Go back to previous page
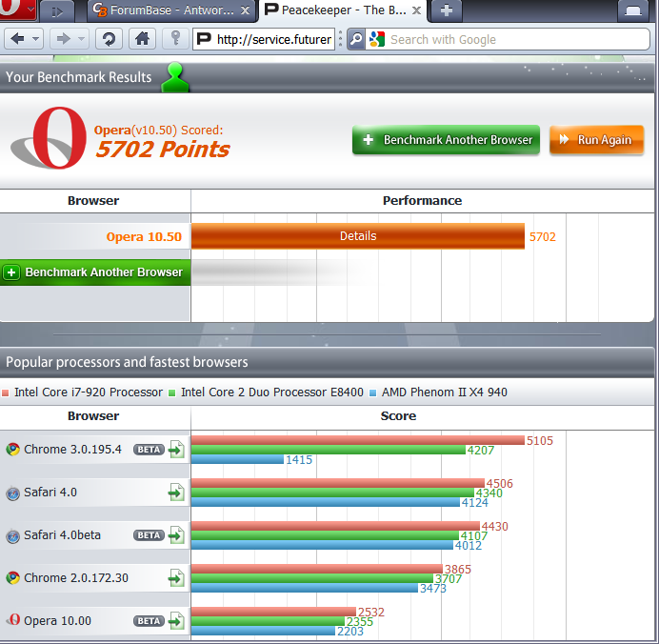This screenshot has height=644, width=659. [x=18, y=39]
